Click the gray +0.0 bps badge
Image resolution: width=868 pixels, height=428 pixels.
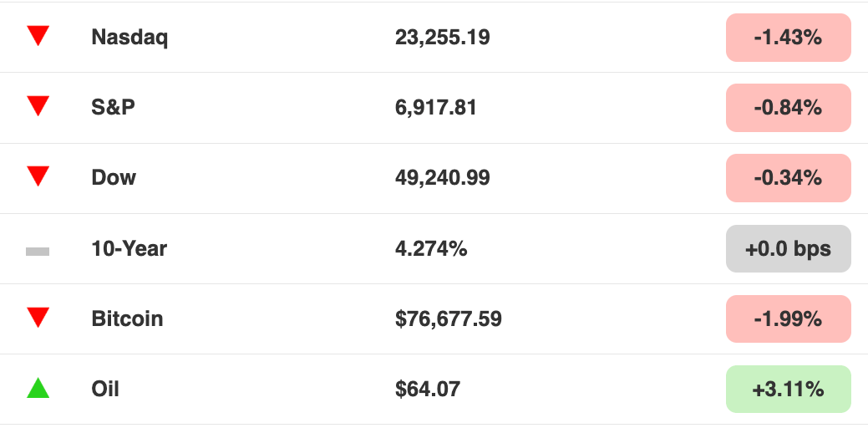point(789,248)
